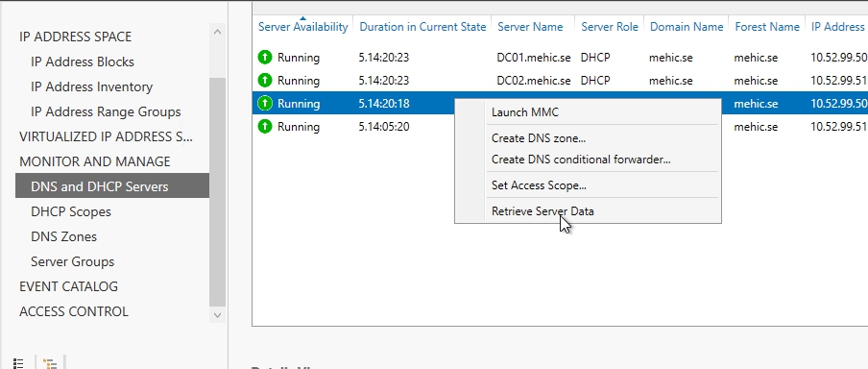Click Retrieve Server Data menu item

tap(542, 211)
